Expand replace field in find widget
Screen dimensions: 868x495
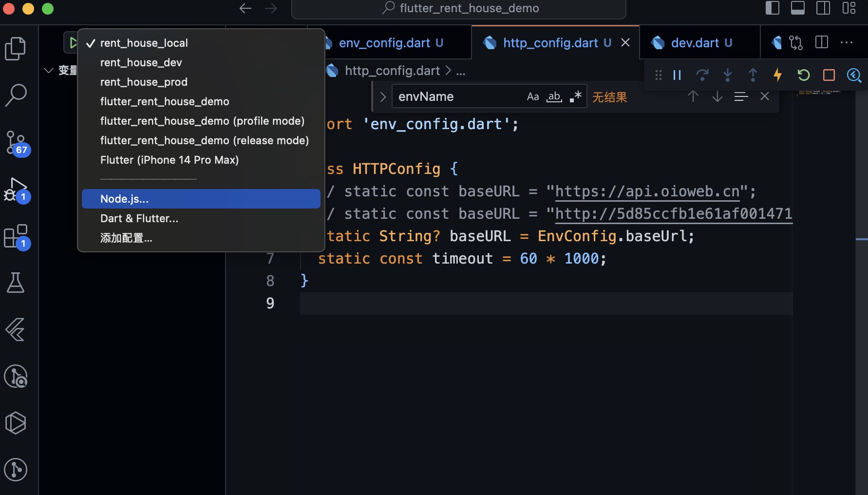pyautogui.click(x=383, y=96)
